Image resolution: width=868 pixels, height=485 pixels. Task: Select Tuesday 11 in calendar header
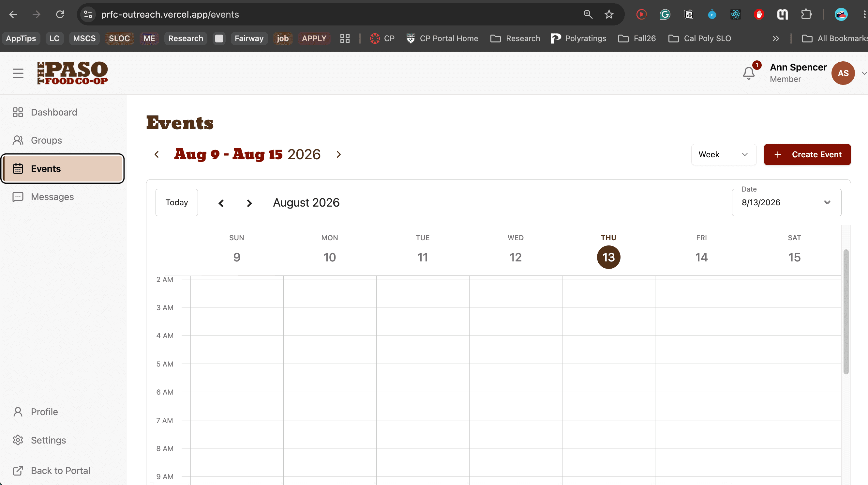[x=423, y=257]
